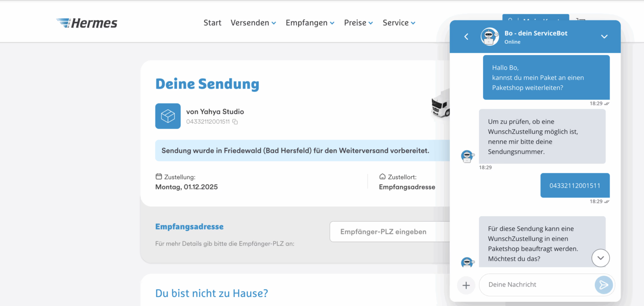Copy the tracking number with the copy icon

[235, 122]
